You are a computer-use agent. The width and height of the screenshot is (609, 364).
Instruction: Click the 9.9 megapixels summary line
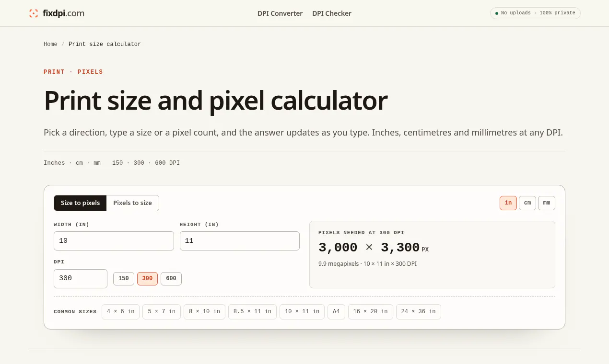click(x=367, y=264)
